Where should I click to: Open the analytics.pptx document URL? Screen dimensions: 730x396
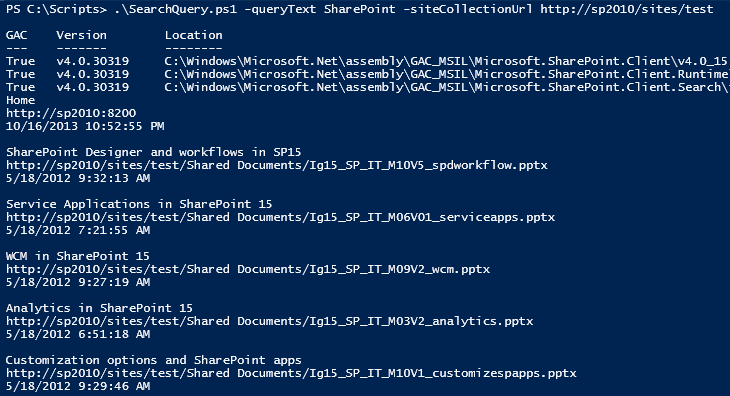pyautogui.click(x=270, y=321)
